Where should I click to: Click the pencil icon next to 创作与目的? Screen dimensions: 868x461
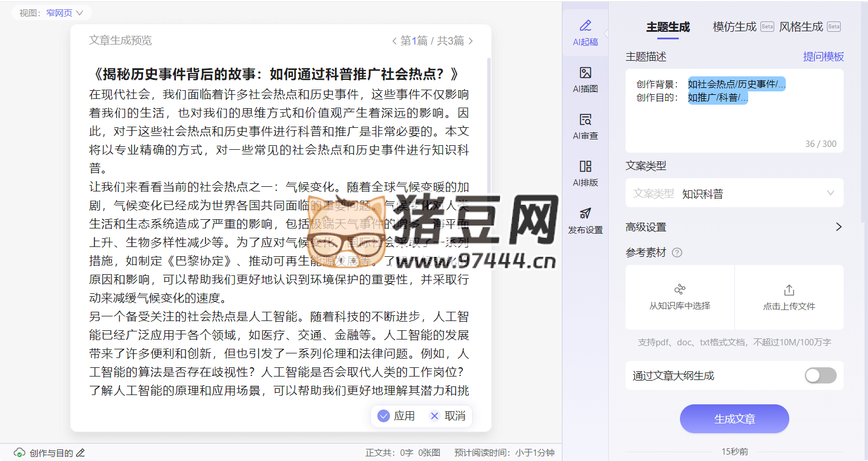tap(81, 453)
